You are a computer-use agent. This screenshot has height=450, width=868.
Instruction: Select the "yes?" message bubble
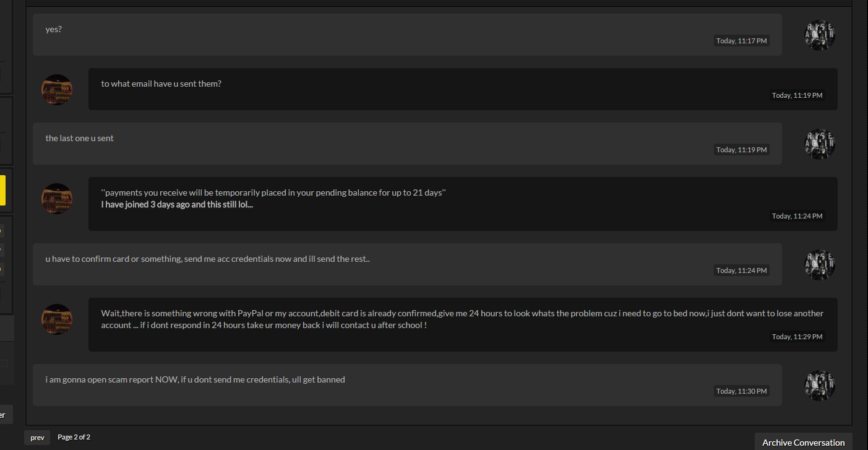click(407, 35)
